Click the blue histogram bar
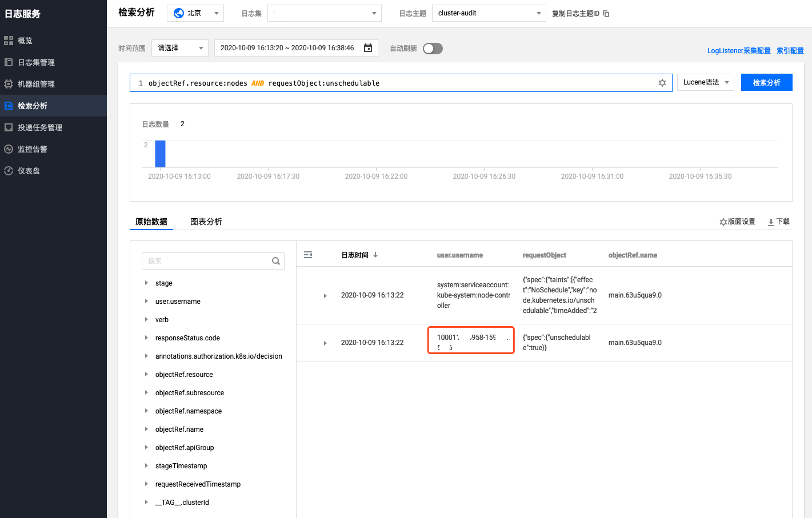The width and height of the screenshot is (812, 518). click(160, 154)
